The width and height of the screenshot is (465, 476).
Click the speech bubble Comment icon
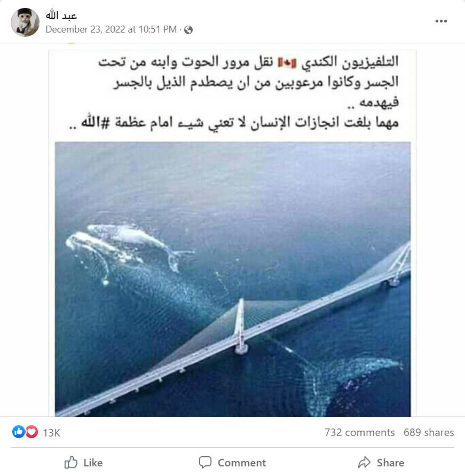click(206, 462)
